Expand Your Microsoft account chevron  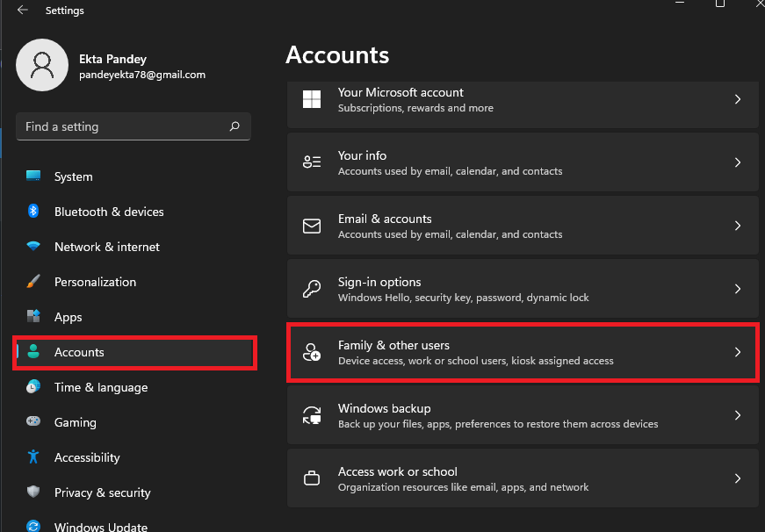coord(738,100)
